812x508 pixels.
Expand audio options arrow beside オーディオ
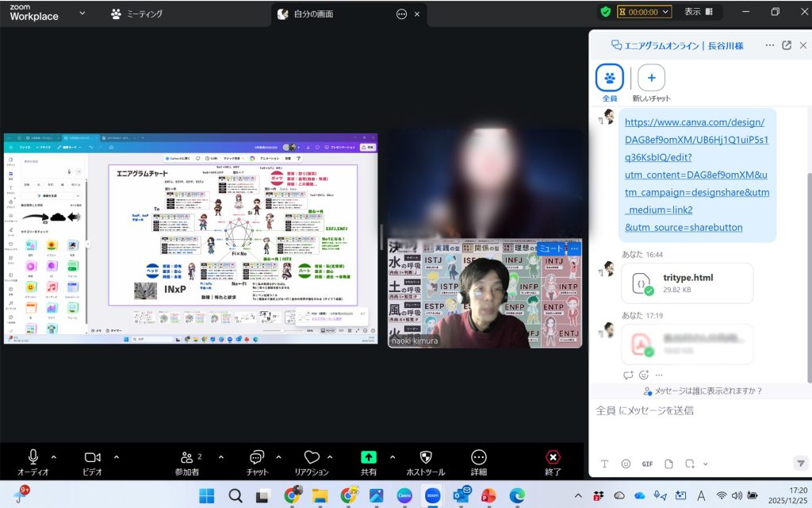click(x=54, y=457)
